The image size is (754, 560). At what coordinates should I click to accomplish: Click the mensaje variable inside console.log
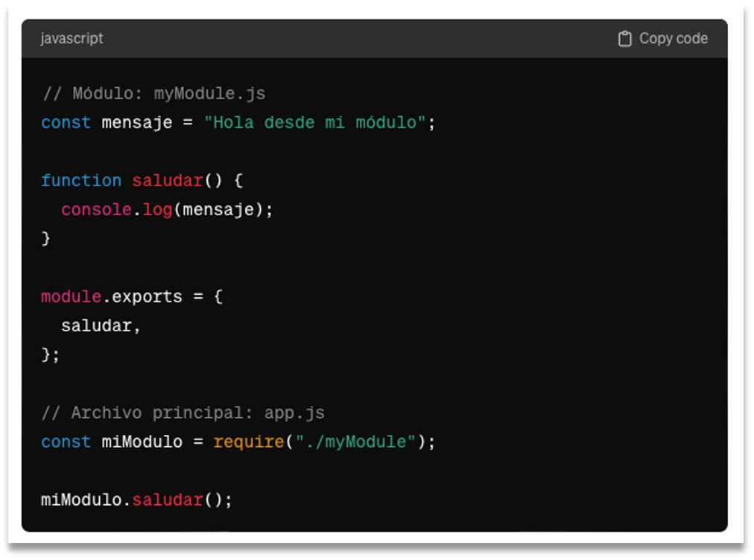pyautogui.click(x=217, y=209)
